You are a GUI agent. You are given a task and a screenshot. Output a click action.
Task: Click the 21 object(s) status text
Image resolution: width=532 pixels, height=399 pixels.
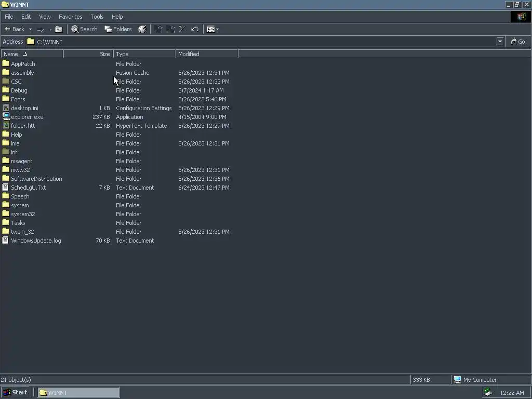coord(16,380)
